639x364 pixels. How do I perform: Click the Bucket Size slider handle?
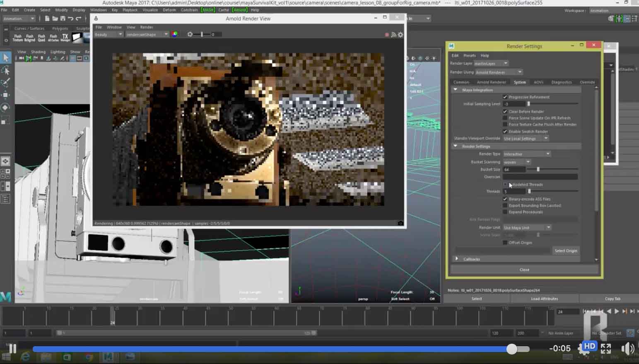click(x=538, y=170)
